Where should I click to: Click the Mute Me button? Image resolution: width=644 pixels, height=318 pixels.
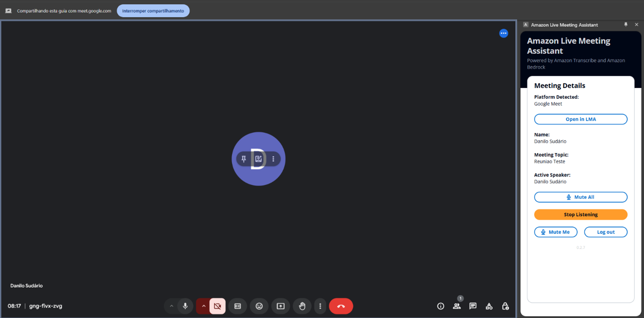pyautogui.click(x=556, y=232)
